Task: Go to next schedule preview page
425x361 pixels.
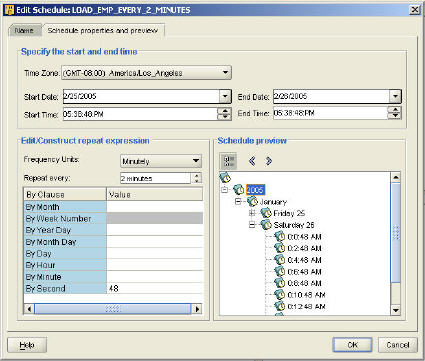Action: tap(269, 161)
